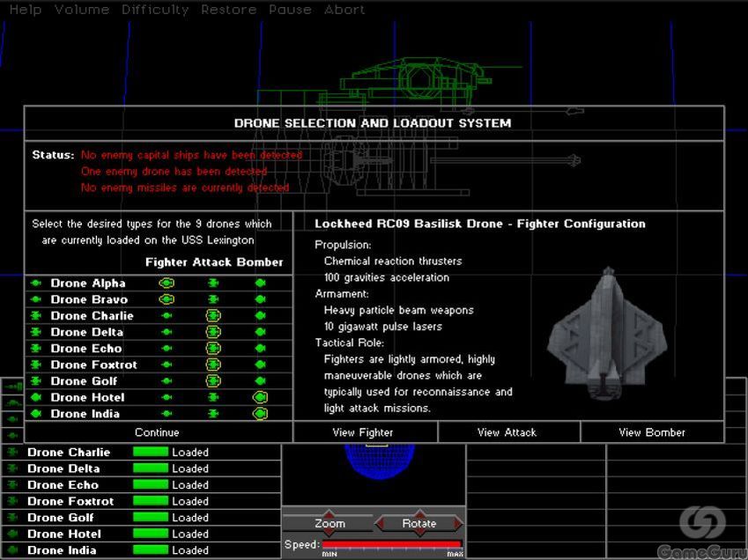This screenshot has height=560, width=748.
Task: Choose Bomber icon for Drone Delta
Action: [260, 332]
